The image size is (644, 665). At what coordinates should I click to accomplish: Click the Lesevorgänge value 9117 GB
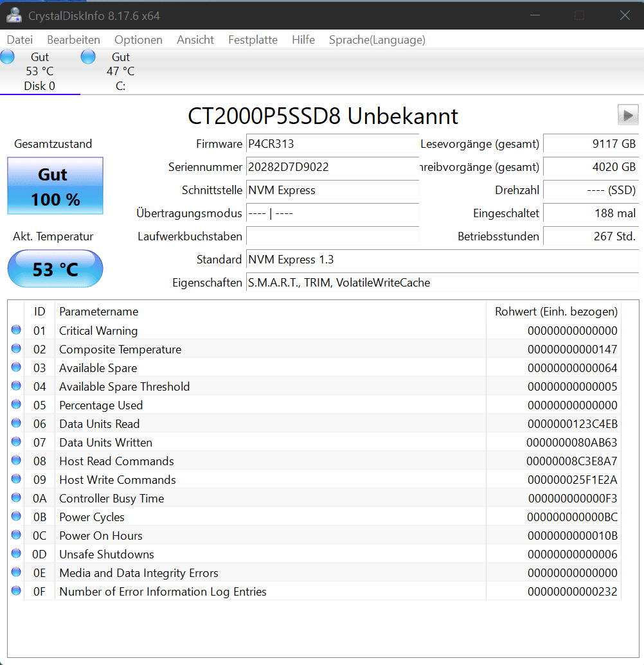(x=591, y=144)
